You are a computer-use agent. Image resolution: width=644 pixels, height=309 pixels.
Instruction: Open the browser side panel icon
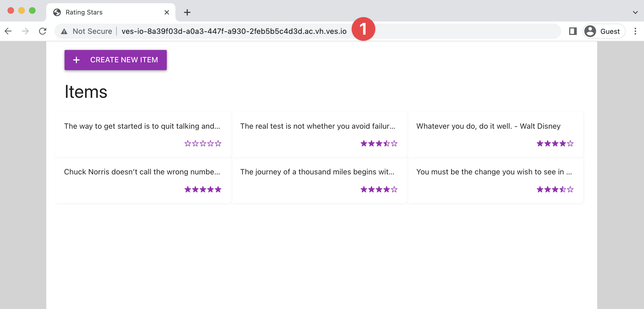(x=573, y=31)
